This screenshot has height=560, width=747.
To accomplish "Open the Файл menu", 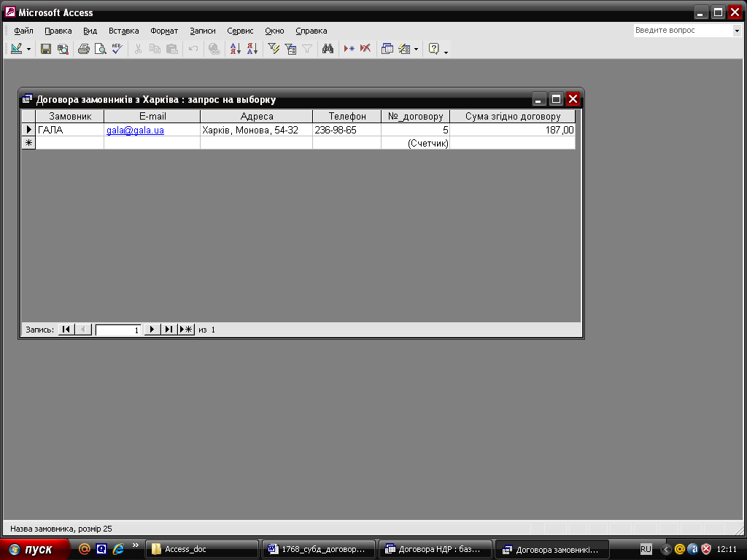I will [x=23, y=31].
